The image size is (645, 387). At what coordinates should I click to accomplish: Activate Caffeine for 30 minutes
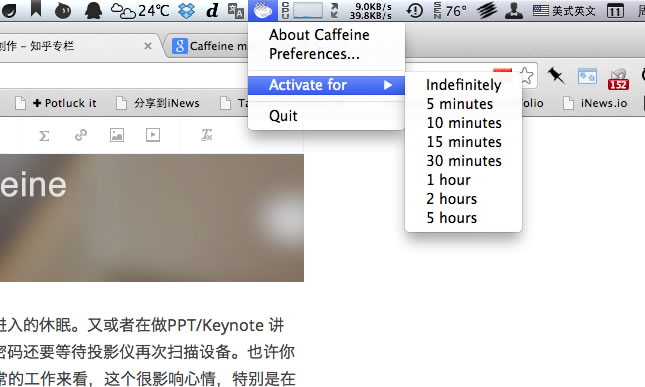464,161
